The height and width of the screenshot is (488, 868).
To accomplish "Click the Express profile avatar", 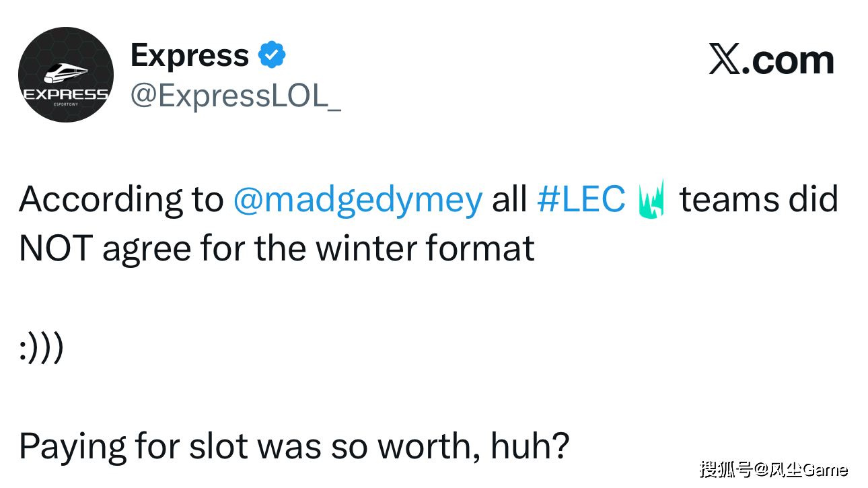I will (x=65, y=75).
